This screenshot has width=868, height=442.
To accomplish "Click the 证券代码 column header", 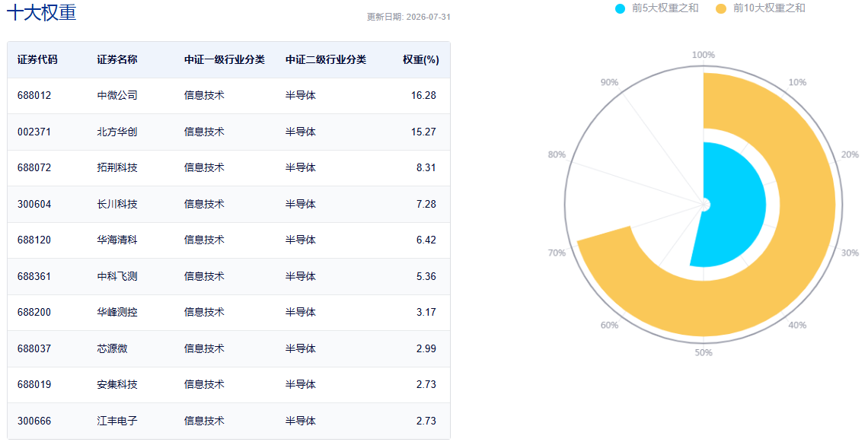I will 37,60.
